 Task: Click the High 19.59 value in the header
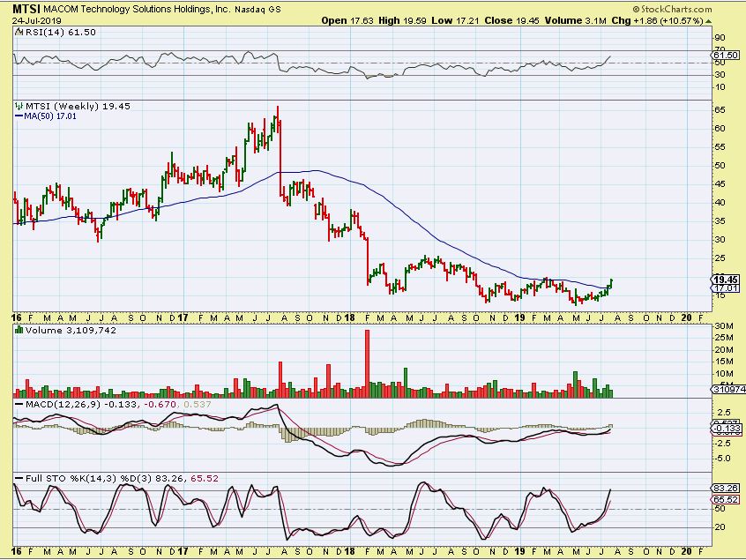pos(402,20)
